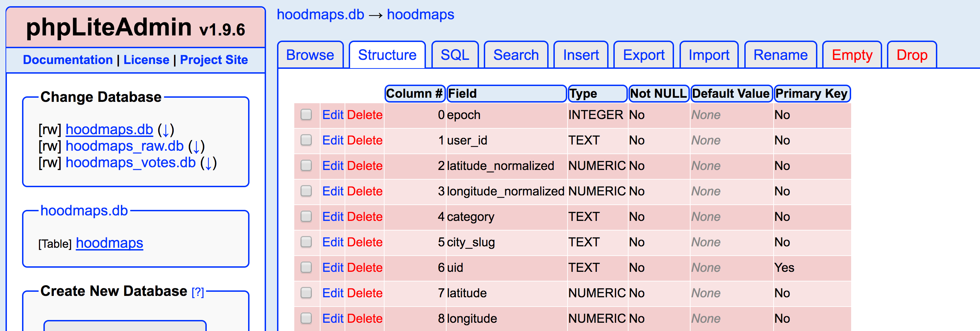
Task: Switch to the Insert tab
Action: 581,55
